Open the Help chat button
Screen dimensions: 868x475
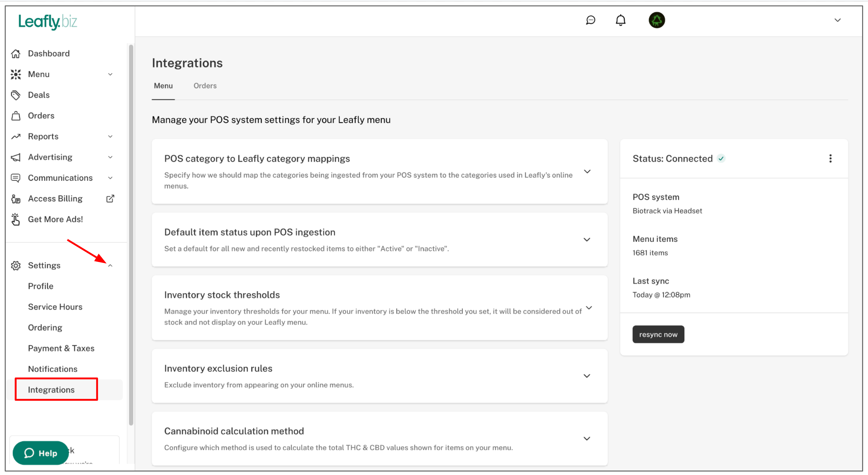point(40,453)
